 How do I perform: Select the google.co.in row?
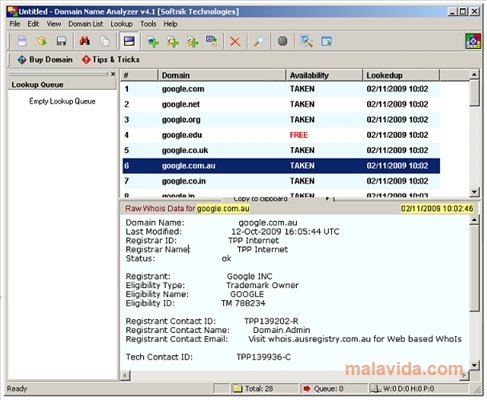[281, 181]
